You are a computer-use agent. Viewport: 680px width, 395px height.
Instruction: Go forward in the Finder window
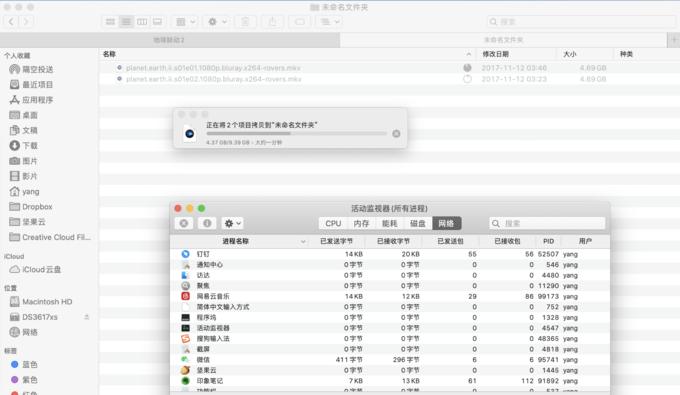click(26, 21)
